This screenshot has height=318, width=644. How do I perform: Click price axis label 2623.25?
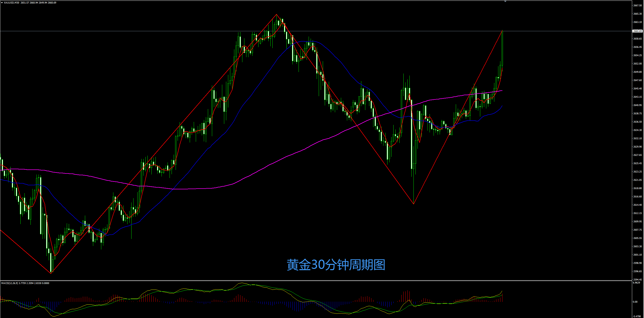click(637, 172)
